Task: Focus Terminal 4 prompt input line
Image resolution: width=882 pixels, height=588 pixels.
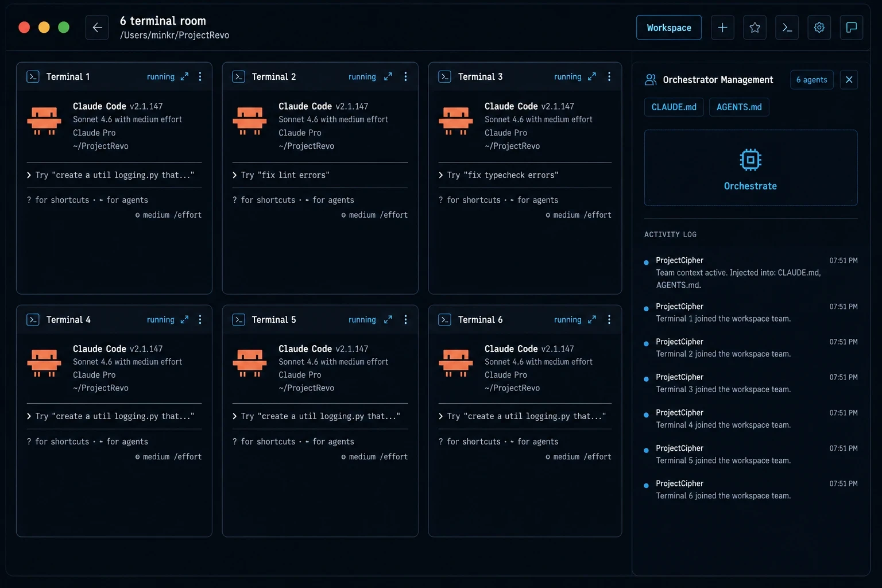Action: (114, 416)
